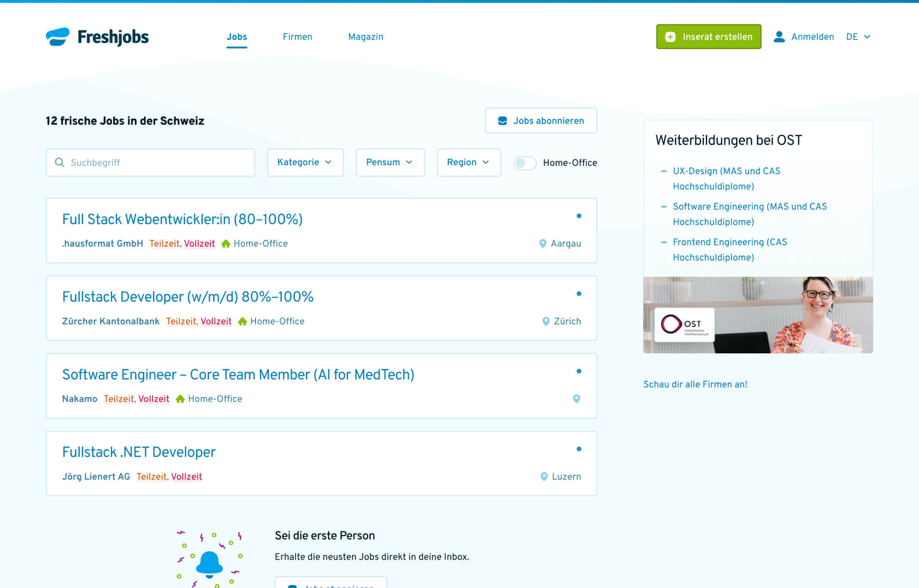Click the Schau dir alle Firmen an link
The width and height of the screenshot is (919, 588).
[695, 384]
